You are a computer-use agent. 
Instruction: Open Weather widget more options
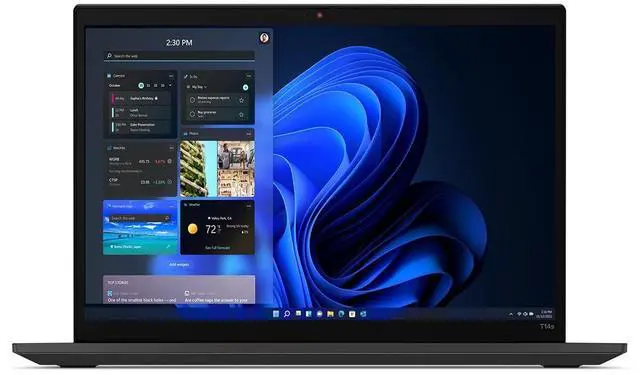point(249,206)
